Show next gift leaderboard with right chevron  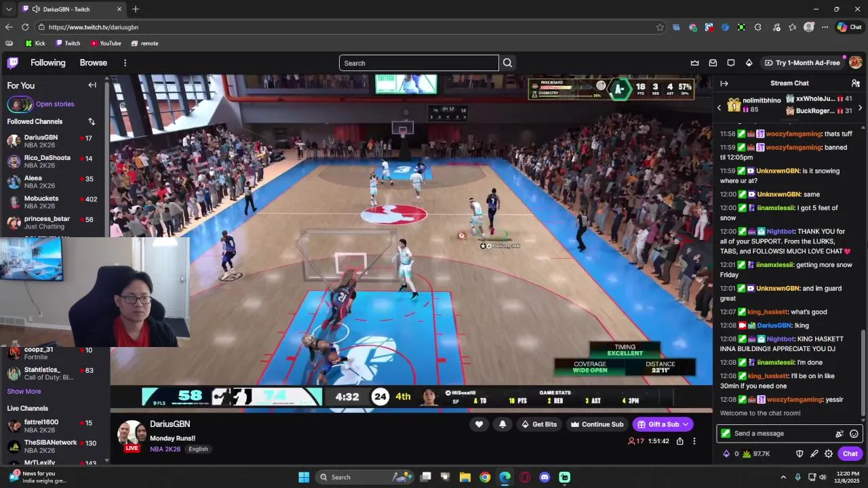pyautogui.click(x=860, y=108)
